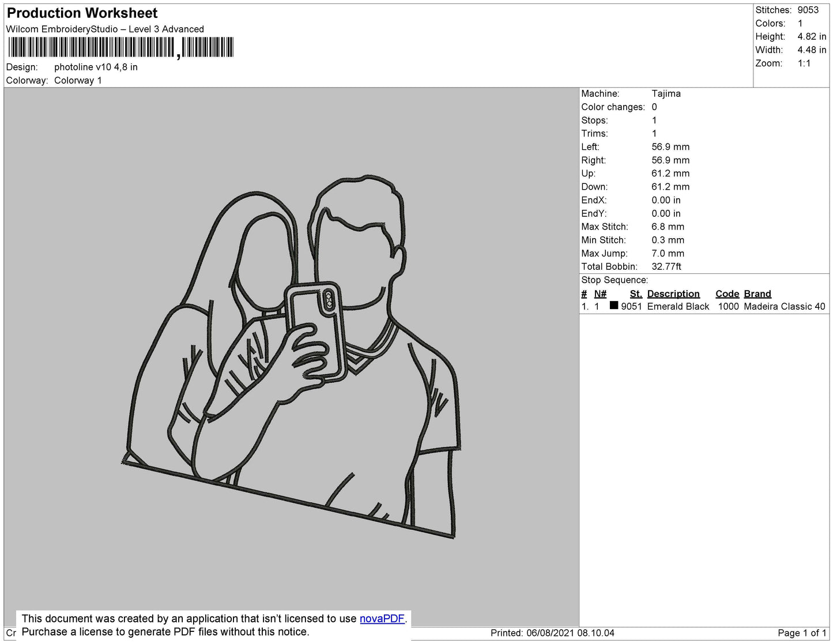
Task: Click the embroidery design preview image
Action: (292, 357)
